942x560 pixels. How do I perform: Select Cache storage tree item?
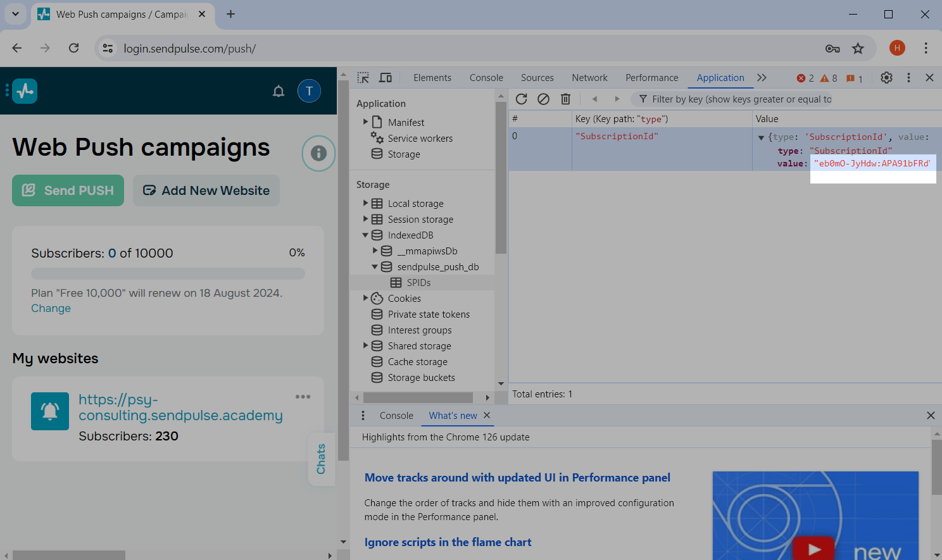418,361
